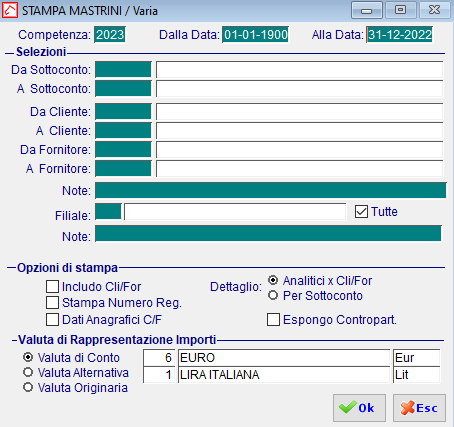Select the Valuta di Conto option

28,357
